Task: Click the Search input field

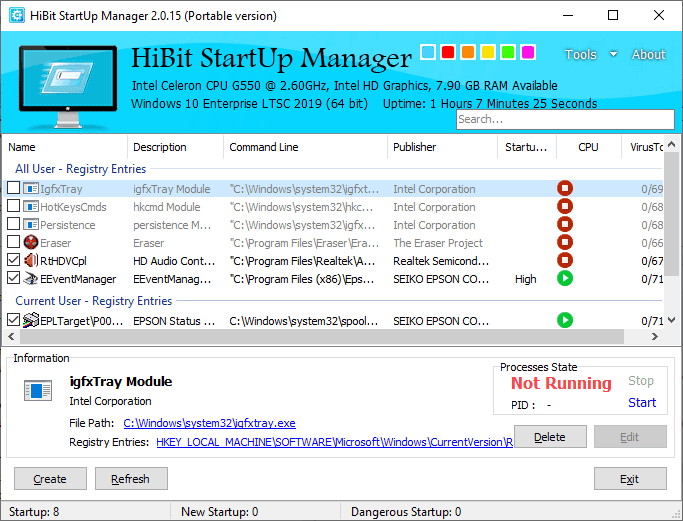Action: 565,119
